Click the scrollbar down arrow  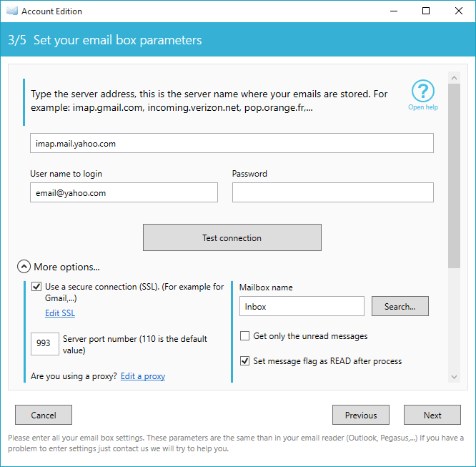tap(454, 377)
